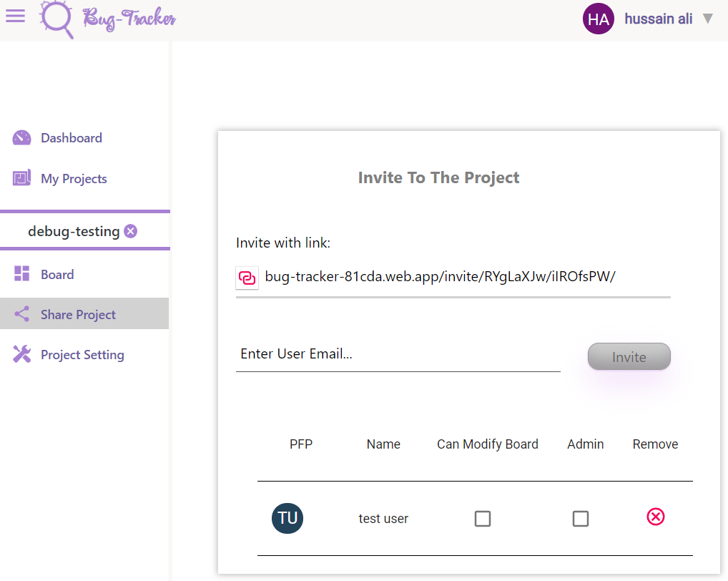The width and height of the screenshot is (728, 581).
Task: Select the Board grid icon
Action: pos(21,274)
